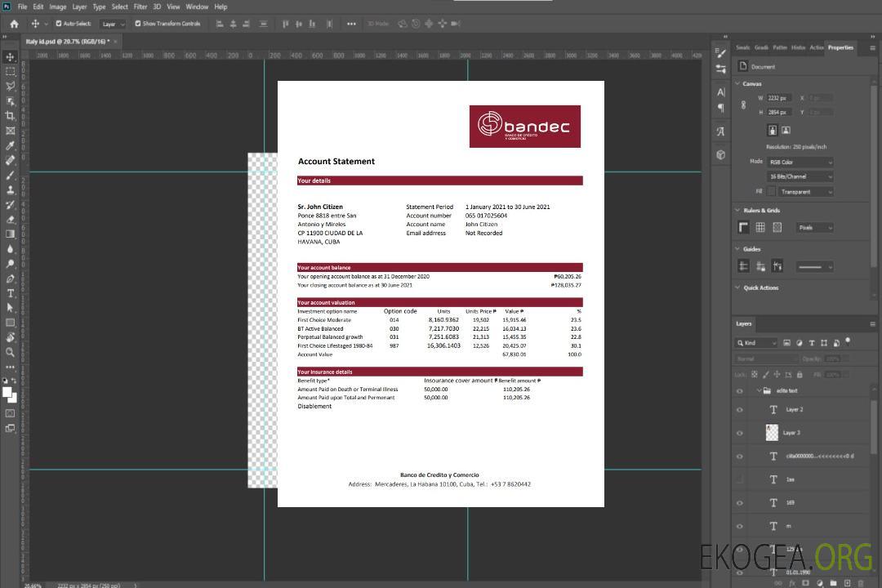
Task: Click the pixel layer filter icon
Action: tap(786, 343)
